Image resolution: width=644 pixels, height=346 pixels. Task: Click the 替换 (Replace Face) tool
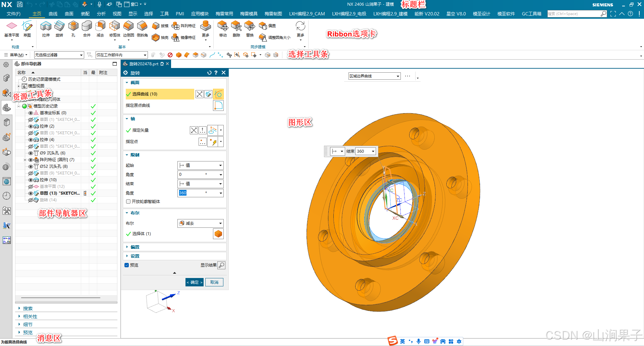250,29
